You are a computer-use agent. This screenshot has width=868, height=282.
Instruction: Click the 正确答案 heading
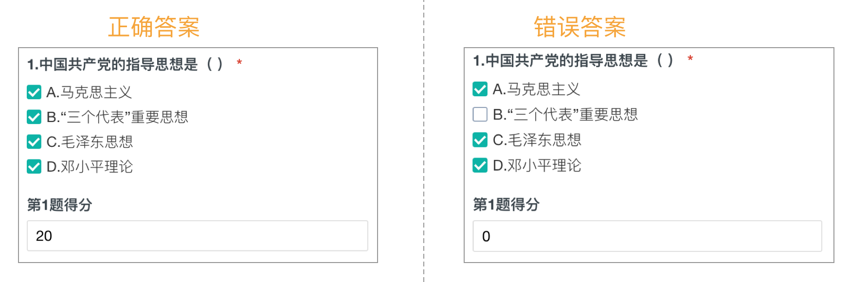coord(154,27)
